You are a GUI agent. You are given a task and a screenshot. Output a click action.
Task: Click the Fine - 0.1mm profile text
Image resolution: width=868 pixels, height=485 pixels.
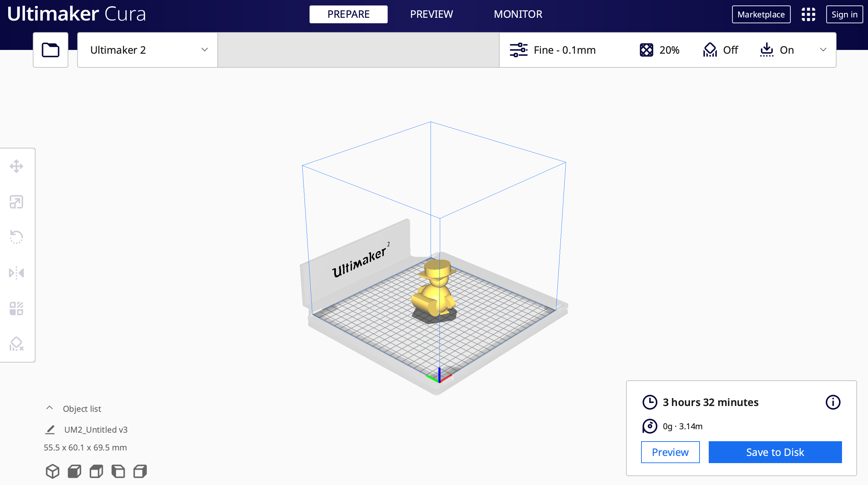click(565, 50)
